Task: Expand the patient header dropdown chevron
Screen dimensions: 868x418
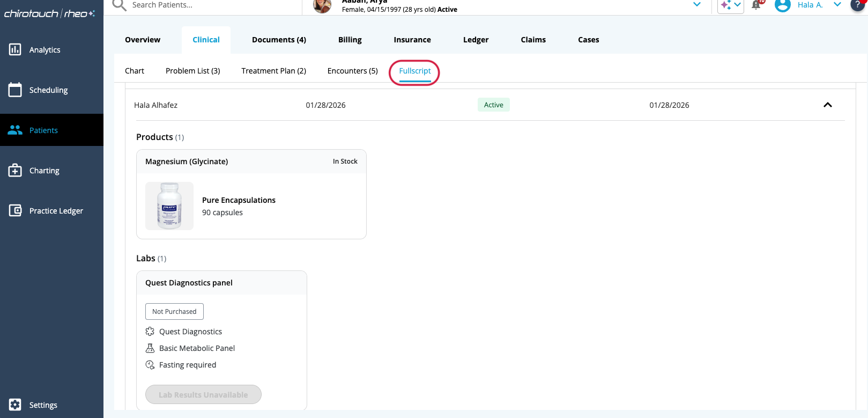Action: click(697, 4)
